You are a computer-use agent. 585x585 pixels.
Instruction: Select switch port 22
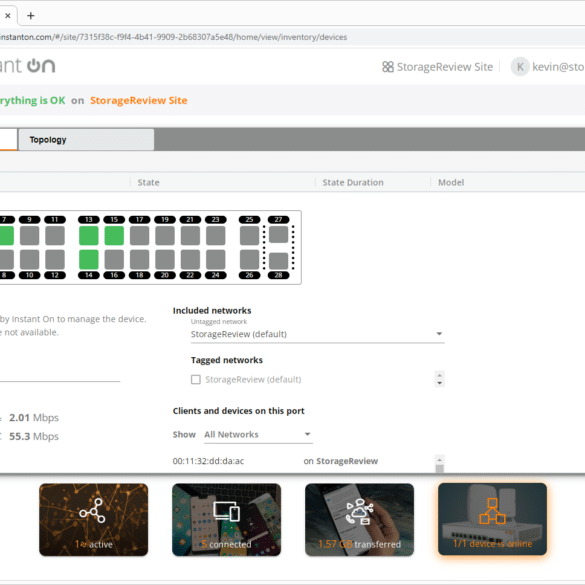[190, 259]
